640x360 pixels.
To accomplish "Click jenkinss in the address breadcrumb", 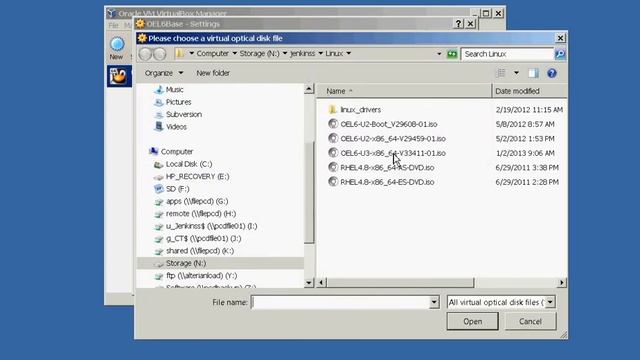I will [x=302, y=53].
